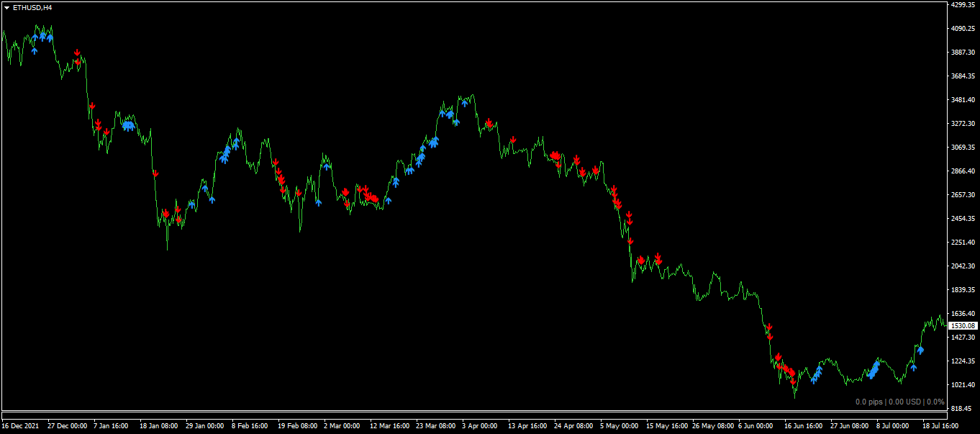The image size is (980, 434).
Task: Open the chart menu triangle beside ETHUSD,H4
Action: pos(6,7)
